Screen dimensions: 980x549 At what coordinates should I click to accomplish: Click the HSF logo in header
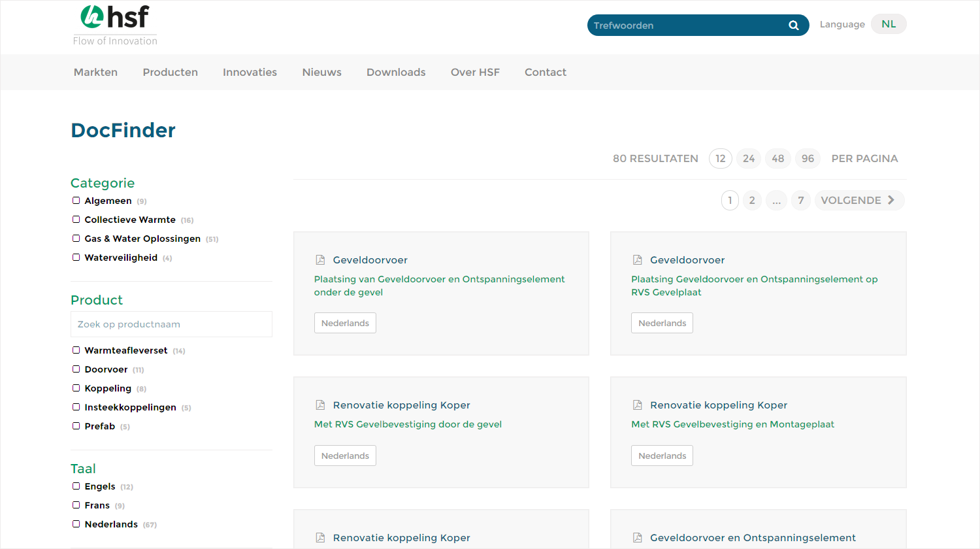115,25
